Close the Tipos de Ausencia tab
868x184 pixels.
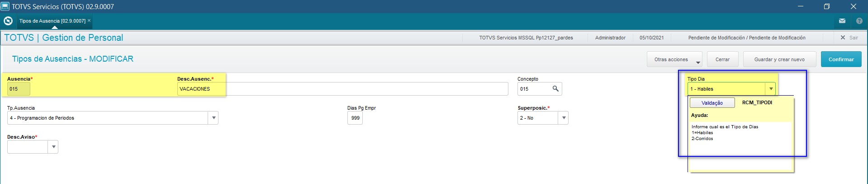89,20
